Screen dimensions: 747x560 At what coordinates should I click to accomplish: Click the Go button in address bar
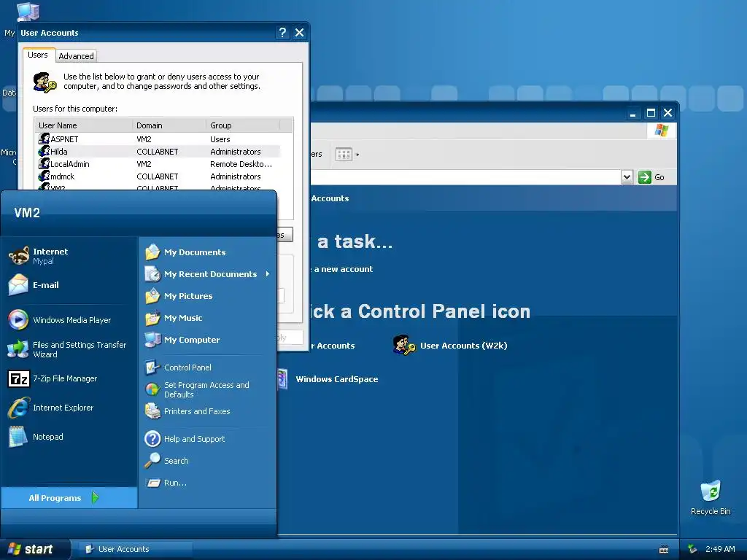(x=651, y=177)
